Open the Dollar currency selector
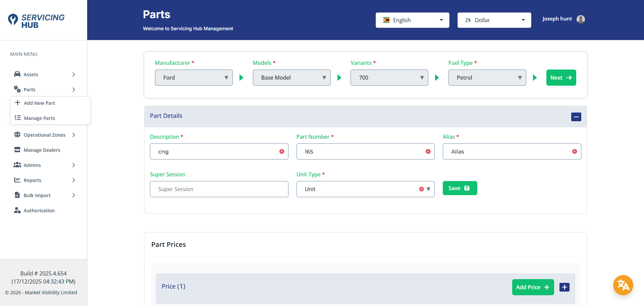644x306 pixels. tap(494, 20)
